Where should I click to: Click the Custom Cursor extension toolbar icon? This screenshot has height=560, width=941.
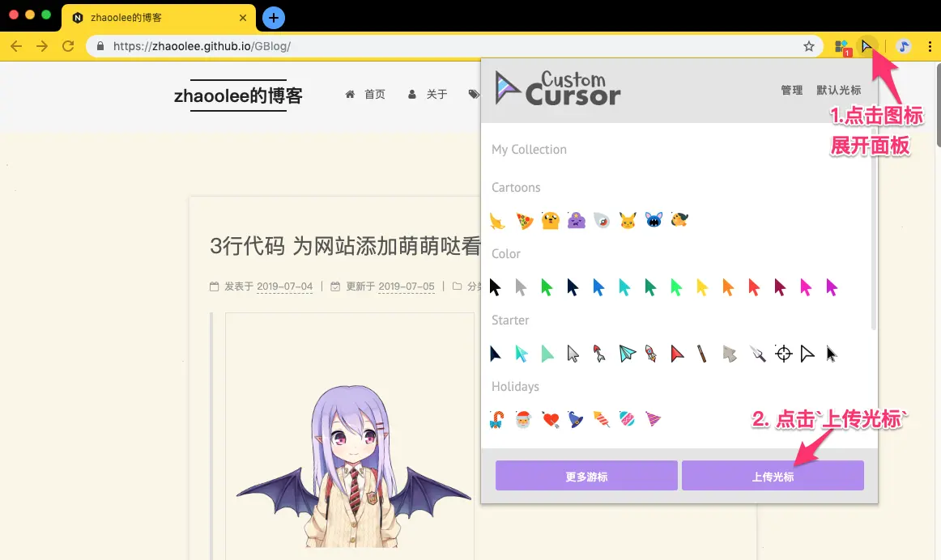pyautogui.click(x=866, y=46)
